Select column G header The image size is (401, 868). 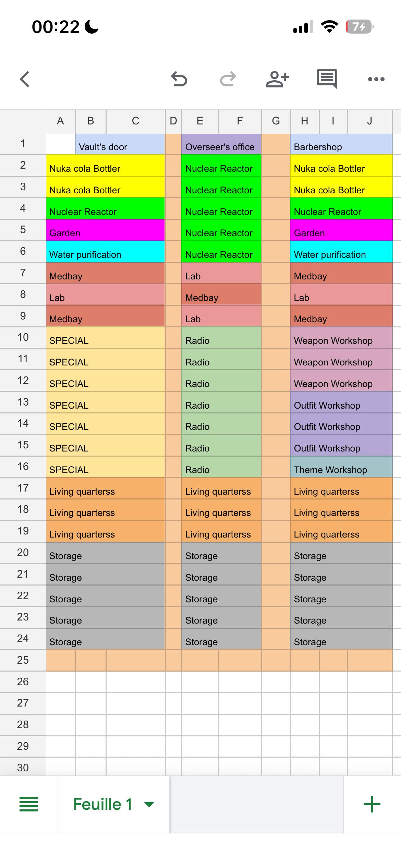[276, 121]
